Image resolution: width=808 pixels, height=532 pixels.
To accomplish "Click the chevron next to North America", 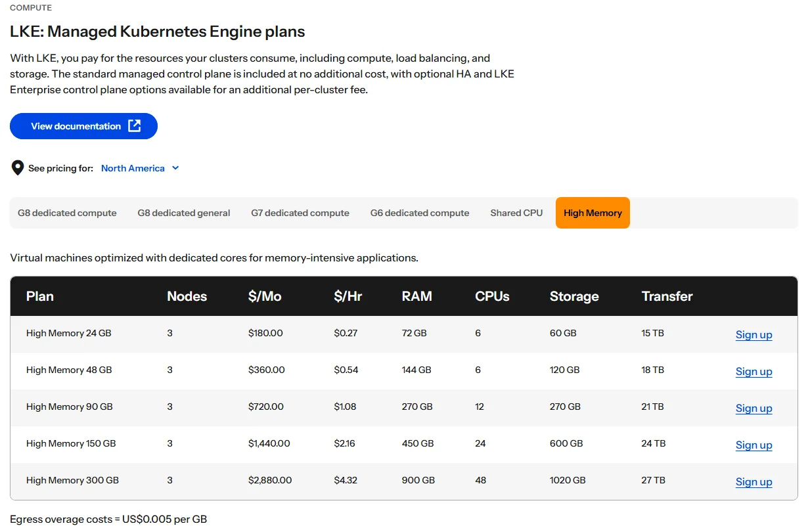I will [x=175, y=168].
